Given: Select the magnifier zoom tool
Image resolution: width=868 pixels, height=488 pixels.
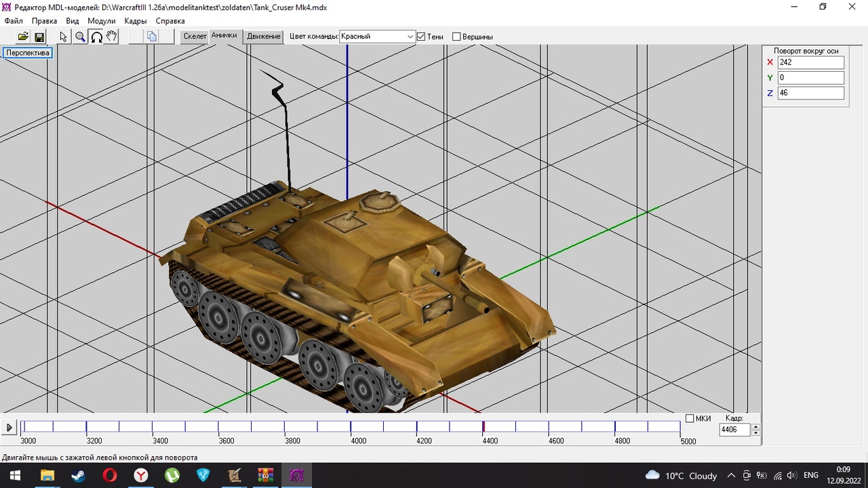Looking at the screenshot, I should (80, 37).
